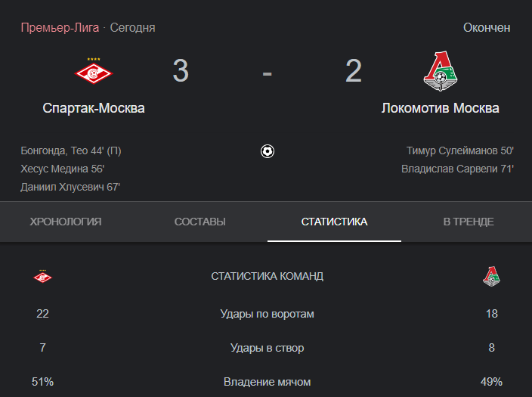This screenshot has height=397, width=532.
Task: Switch to the Составы tab
Action: 199,222
